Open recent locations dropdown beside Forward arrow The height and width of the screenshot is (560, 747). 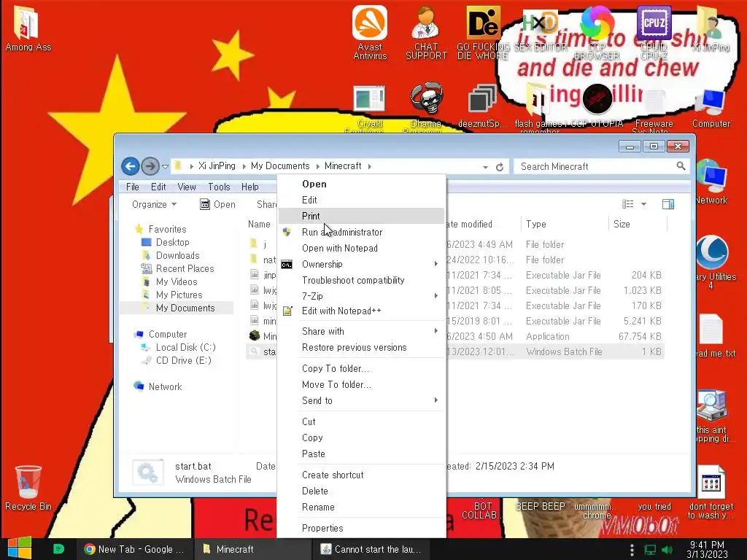(166, 167)
